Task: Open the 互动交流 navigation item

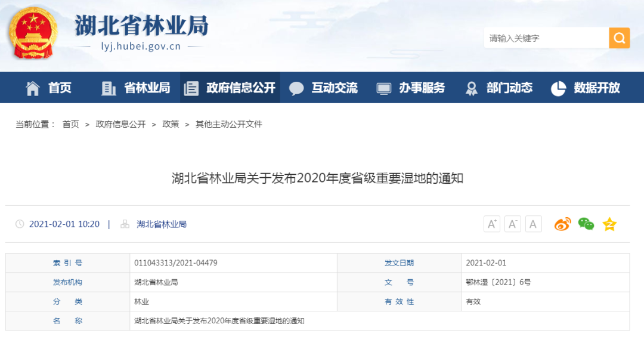Action: [324, 88]
